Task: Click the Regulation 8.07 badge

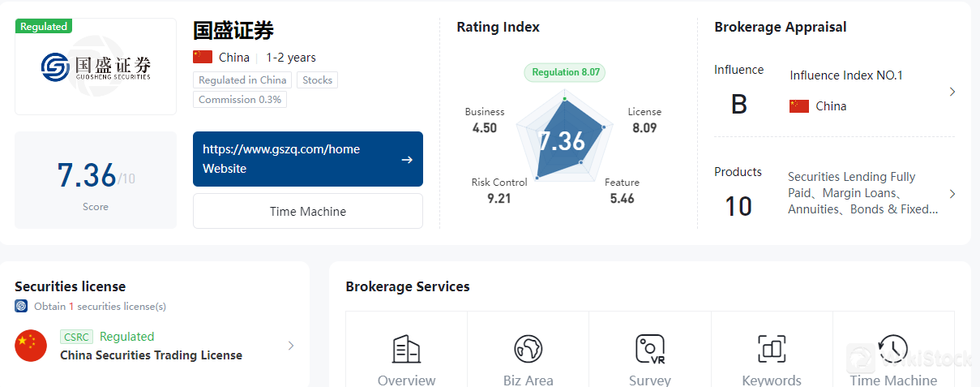Action: coord(565,72)
